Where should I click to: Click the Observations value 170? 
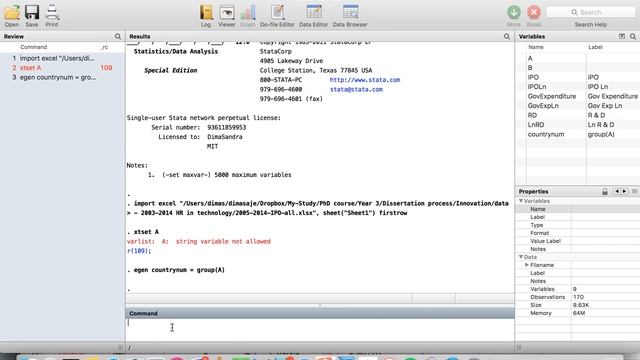coord(578,297)
